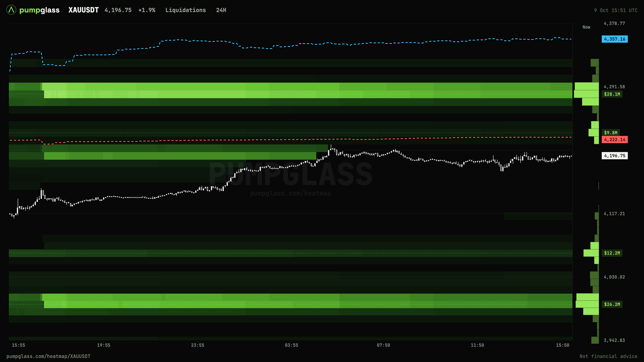Click the 07:50 time axis label
Viewport: 644px width, 362px height.
point(384,345)
